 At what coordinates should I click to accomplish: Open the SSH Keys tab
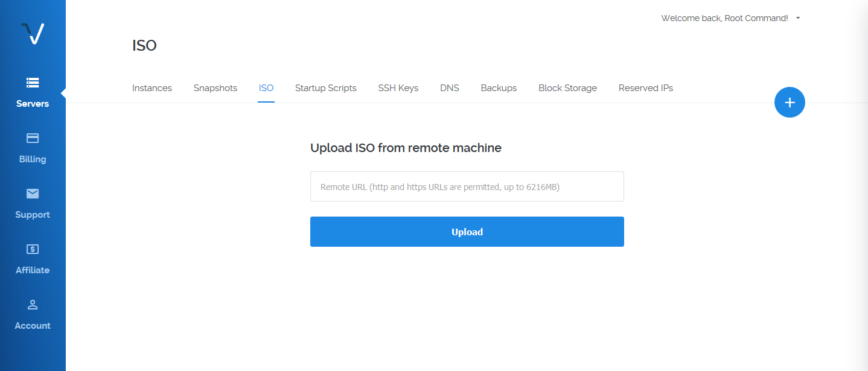tap(398, 88)
